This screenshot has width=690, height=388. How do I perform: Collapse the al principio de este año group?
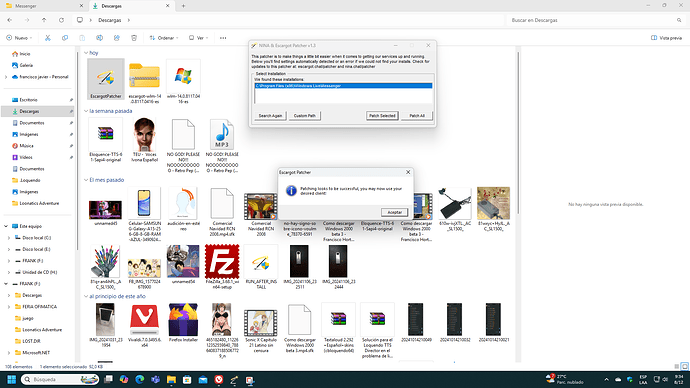[86, 296]
